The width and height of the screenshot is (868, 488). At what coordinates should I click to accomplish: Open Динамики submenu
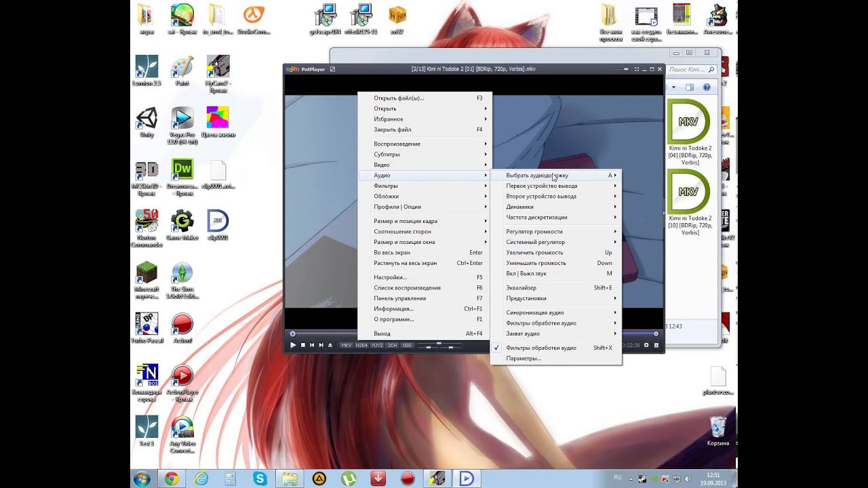(x=556, y=207)
